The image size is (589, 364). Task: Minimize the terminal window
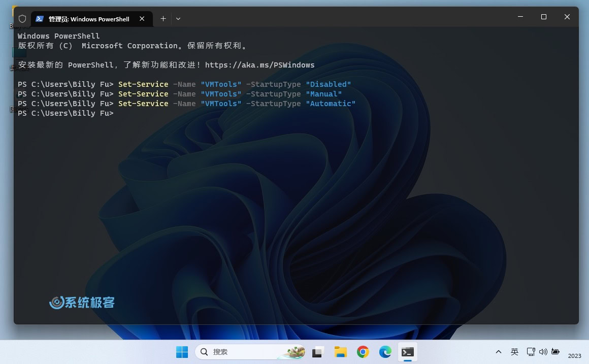(x=520, y=17)
